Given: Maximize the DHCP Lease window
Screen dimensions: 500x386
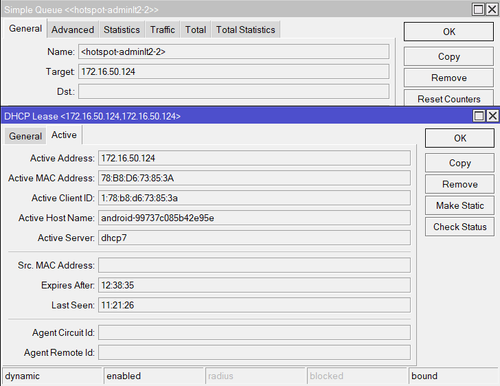Looking at the screenshot, I should click(479, 116).
